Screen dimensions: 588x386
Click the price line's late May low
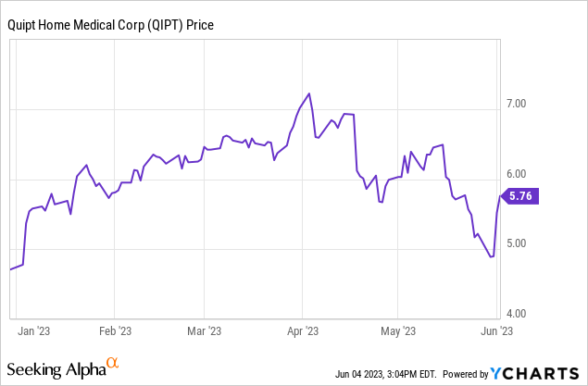coord(492,256)
